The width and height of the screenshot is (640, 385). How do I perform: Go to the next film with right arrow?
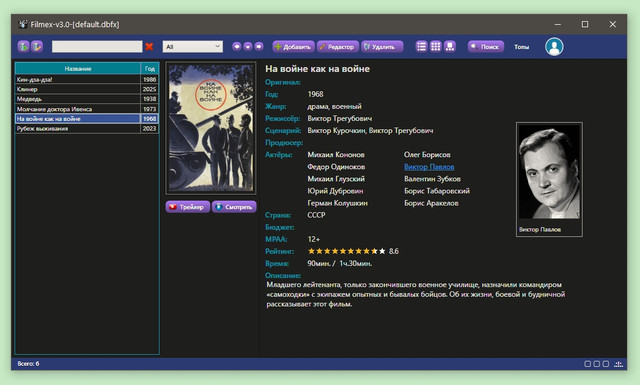point(259,47)
